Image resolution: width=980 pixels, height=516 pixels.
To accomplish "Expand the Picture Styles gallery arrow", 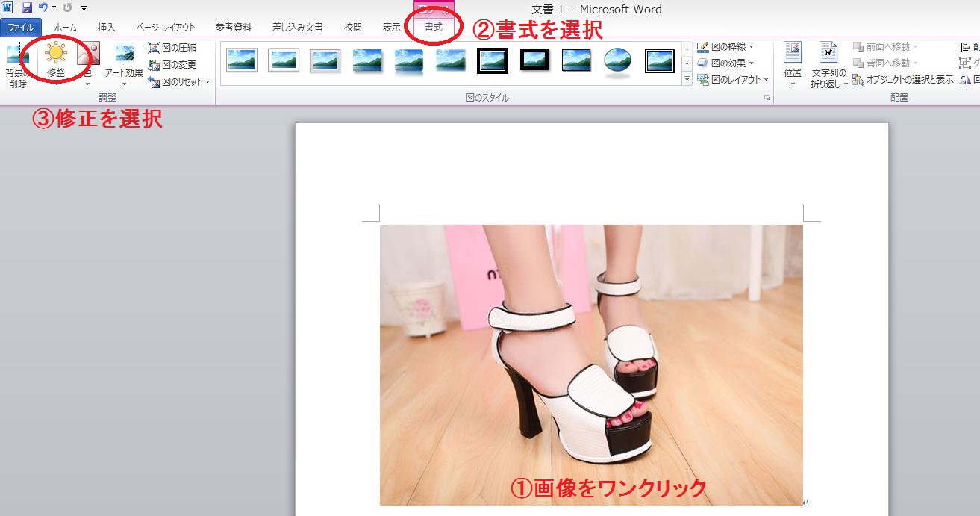I will [x=687, y=78].
